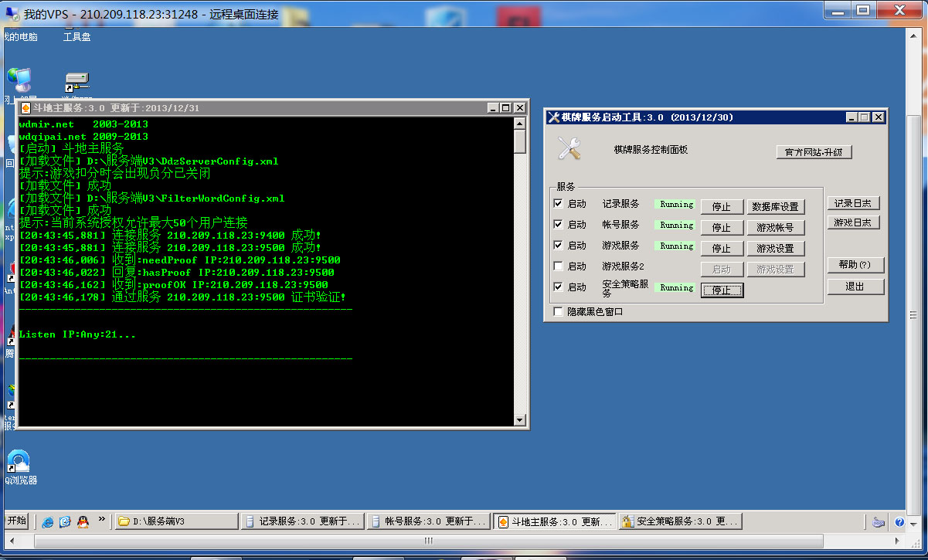Click Running status of 记录服务

pos(675,205)
